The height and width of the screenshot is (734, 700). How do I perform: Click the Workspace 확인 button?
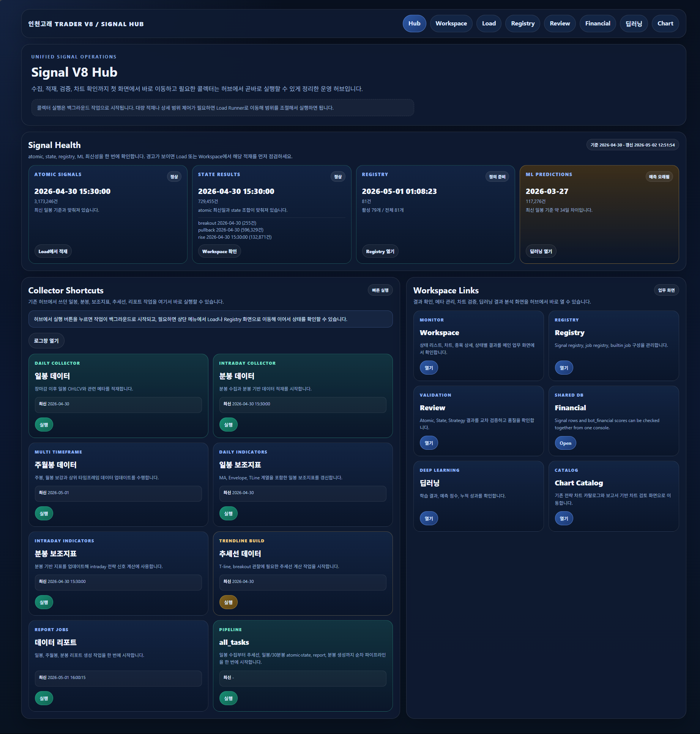[219, 251]
